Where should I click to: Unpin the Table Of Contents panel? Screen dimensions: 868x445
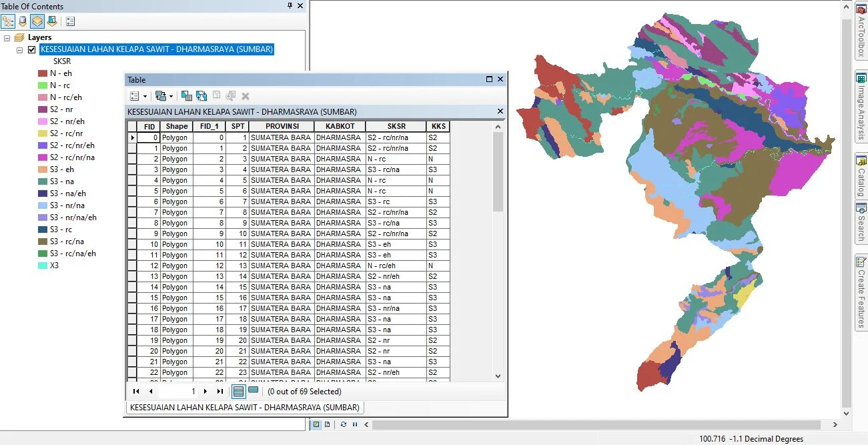pos(289,6)
